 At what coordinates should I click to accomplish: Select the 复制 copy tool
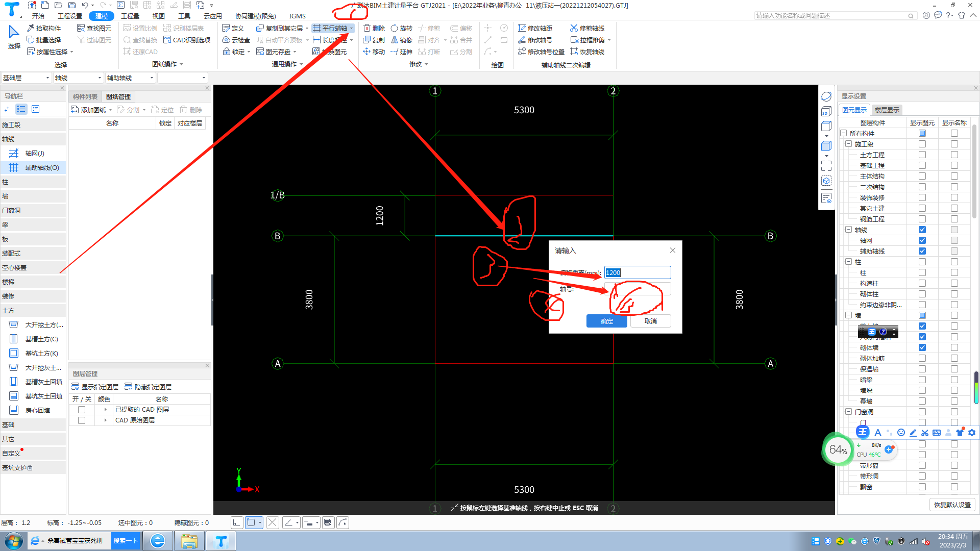(x=374, y=40)
